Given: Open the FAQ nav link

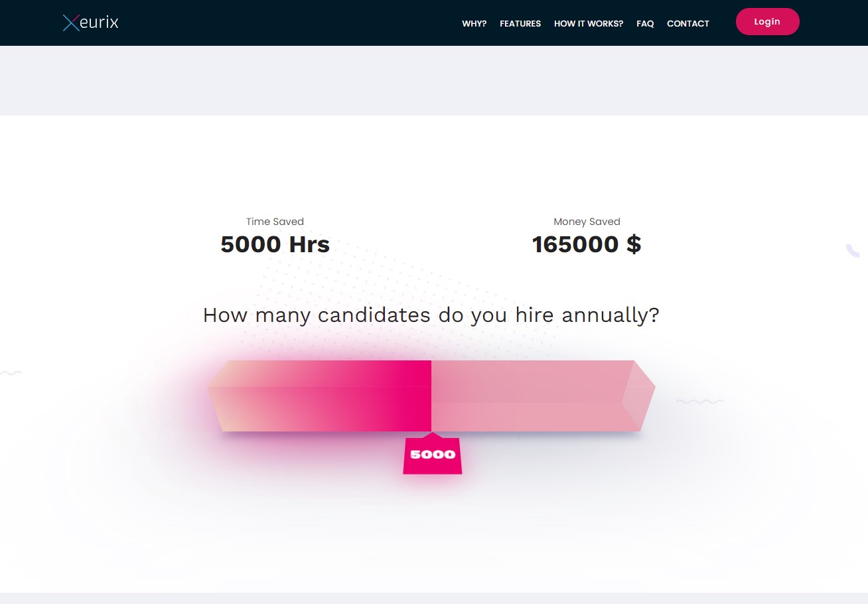Looking at the screenshot, I should click(x=645, y=23).
